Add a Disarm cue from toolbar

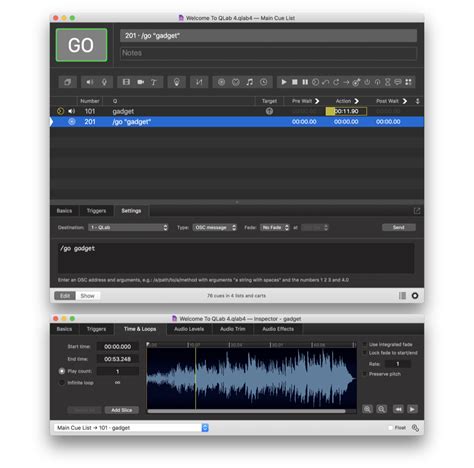[x=377, y=82]
